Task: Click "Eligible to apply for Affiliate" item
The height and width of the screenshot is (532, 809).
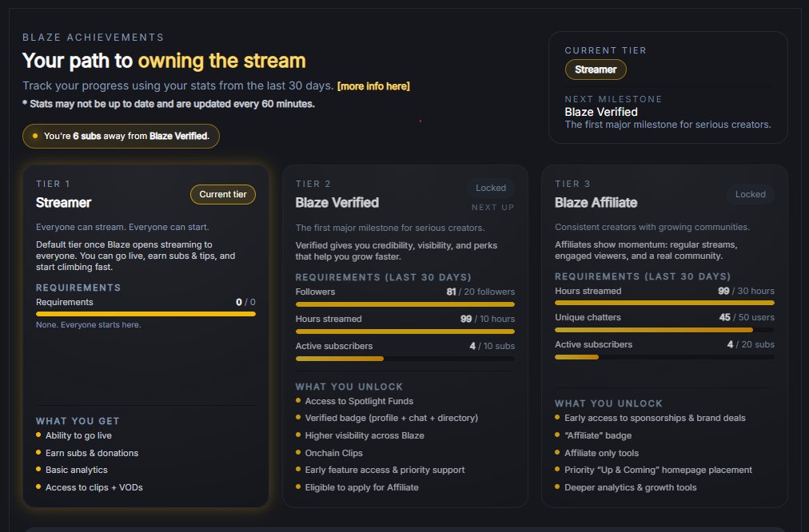Action: (361, 487)
